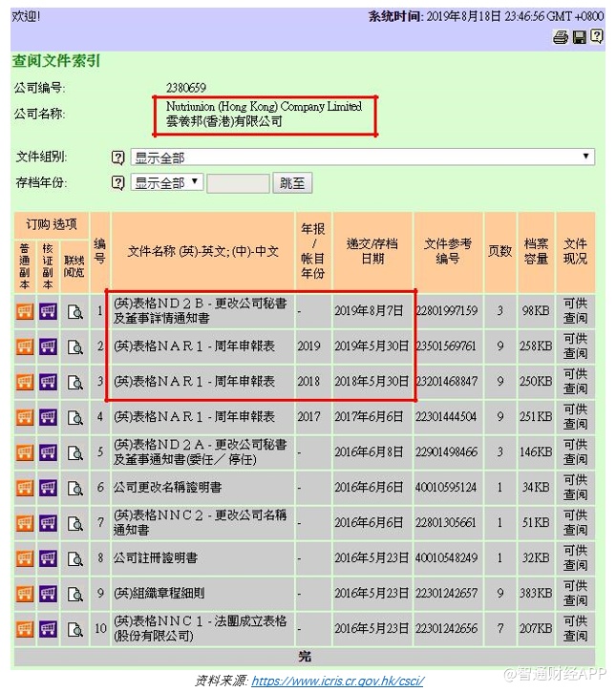Click the save floppy disk icon
The height and width of the screenshot is (692, 616).
[x=580, y=37]
